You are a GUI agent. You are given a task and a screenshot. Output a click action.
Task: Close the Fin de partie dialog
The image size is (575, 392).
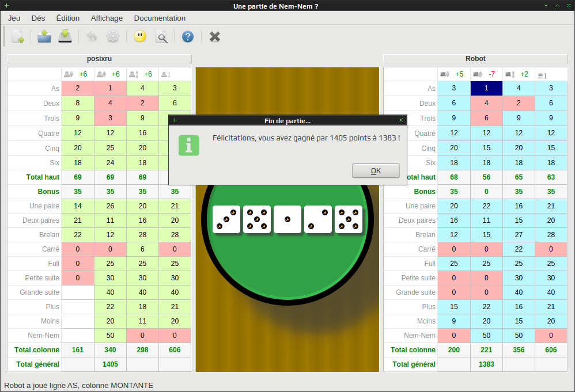click(401, 120)
